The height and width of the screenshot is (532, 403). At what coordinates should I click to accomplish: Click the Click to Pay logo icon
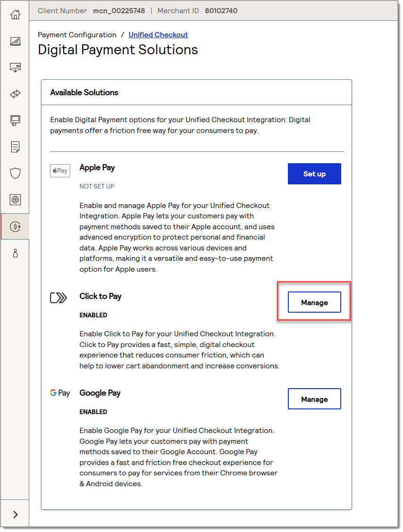[59, 298]
